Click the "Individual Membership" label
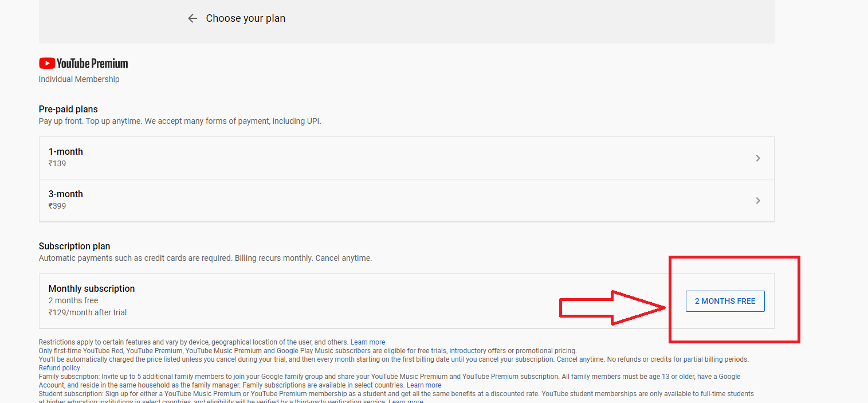This screenshot has width=868, height=403. click(79, 79)
